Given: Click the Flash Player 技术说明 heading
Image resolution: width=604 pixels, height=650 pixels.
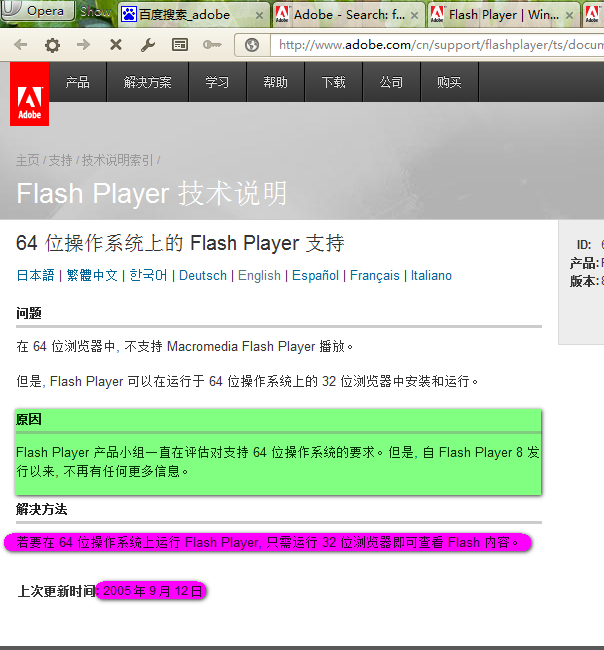Looking at the screenshot, I should point(152,194).
